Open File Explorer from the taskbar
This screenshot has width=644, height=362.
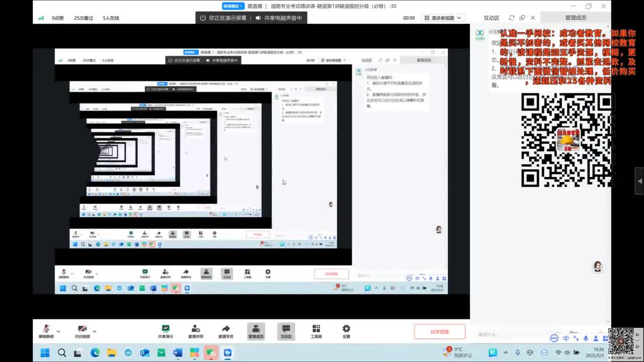[x=112, y=352]
